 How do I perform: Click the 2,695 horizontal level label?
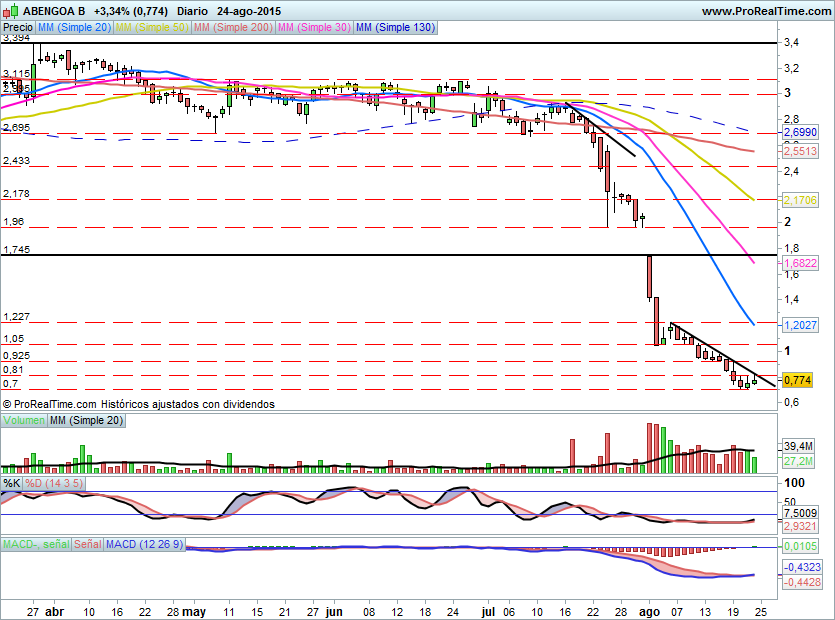(x=17, y=127)
